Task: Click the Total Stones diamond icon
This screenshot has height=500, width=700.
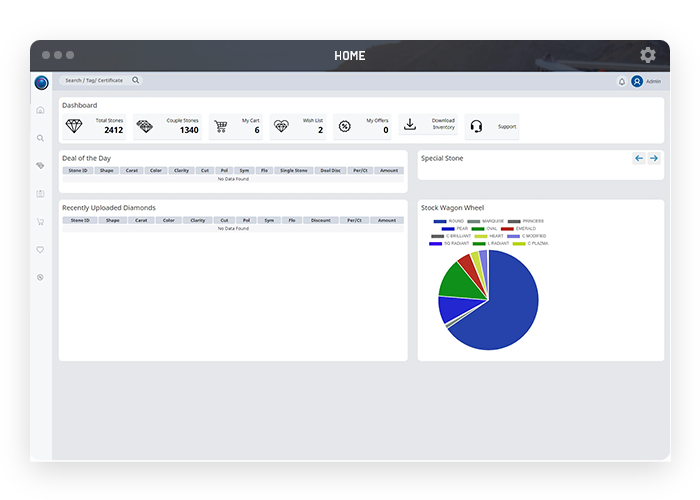Action: [74, 126]
